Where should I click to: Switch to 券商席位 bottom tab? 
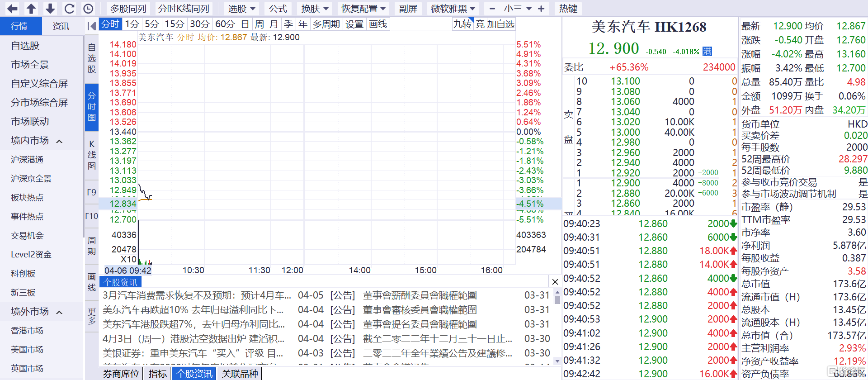coord(121,374)
